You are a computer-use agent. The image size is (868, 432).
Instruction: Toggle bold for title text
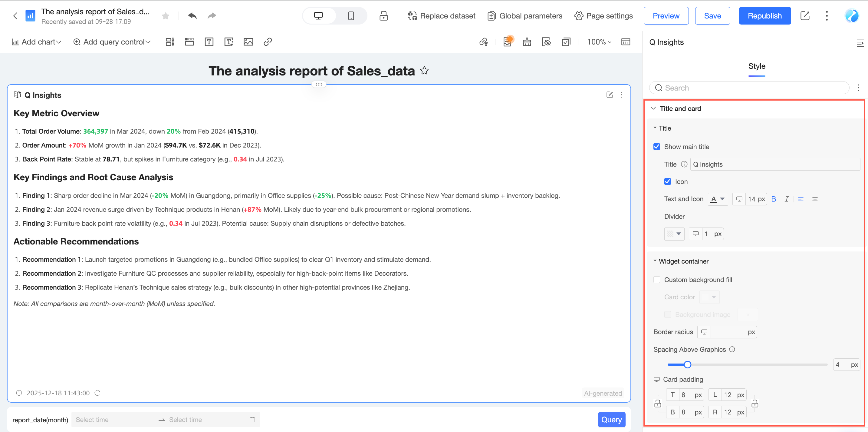774,199
